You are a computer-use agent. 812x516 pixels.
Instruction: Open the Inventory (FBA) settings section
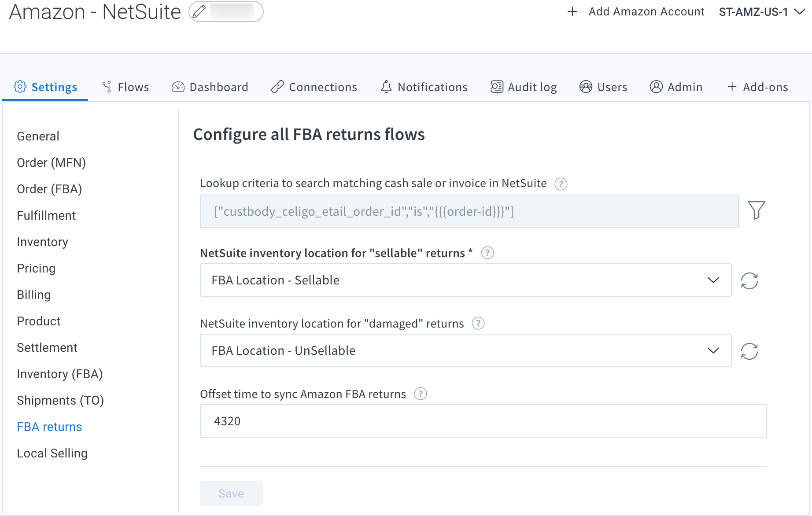pos(60,374)
